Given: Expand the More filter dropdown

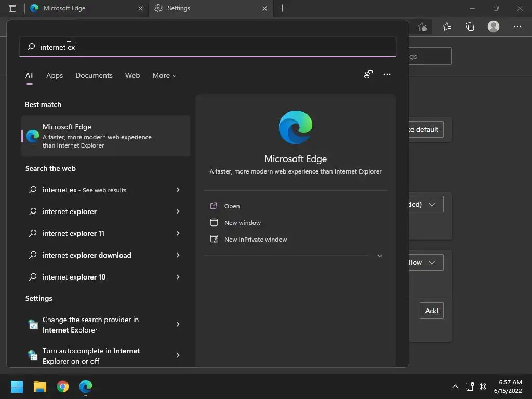Looking at the screenshot, I should (x=165, y=76).
